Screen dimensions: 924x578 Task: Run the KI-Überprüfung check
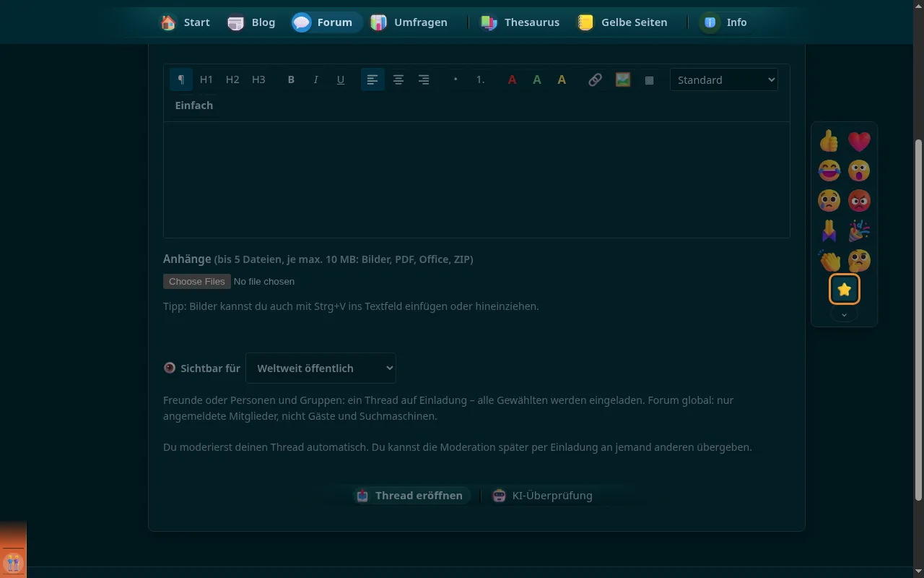[542, 496]
